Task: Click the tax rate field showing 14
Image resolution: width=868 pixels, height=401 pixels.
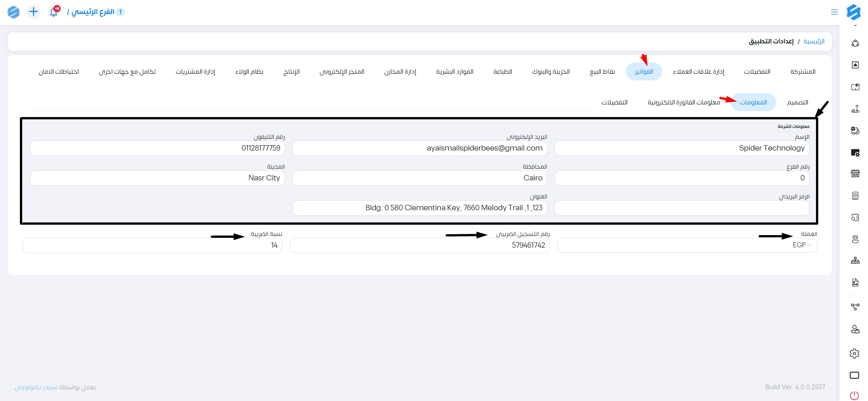Action: pyautogui.click(x=152, y=245)
